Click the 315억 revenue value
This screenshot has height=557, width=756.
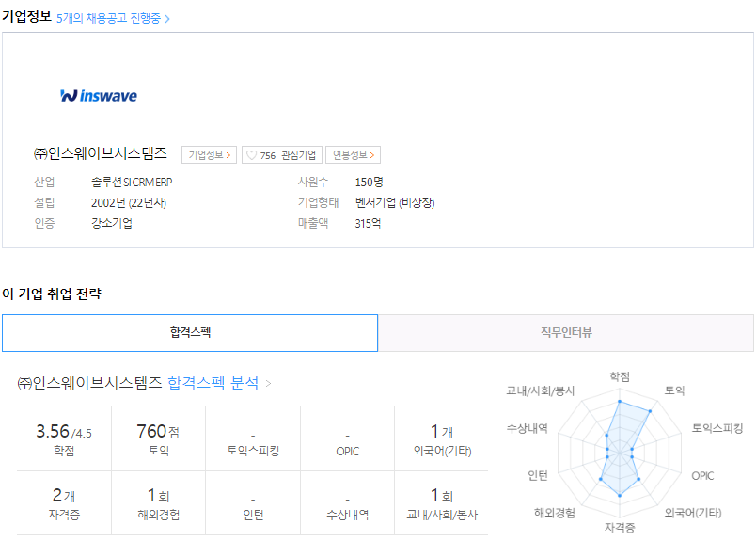click(x=368, y=223)
